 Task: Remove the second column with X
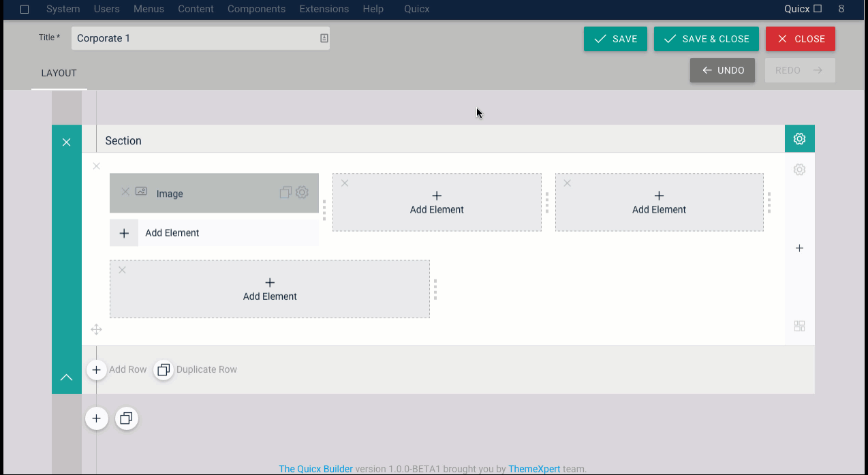345,183
